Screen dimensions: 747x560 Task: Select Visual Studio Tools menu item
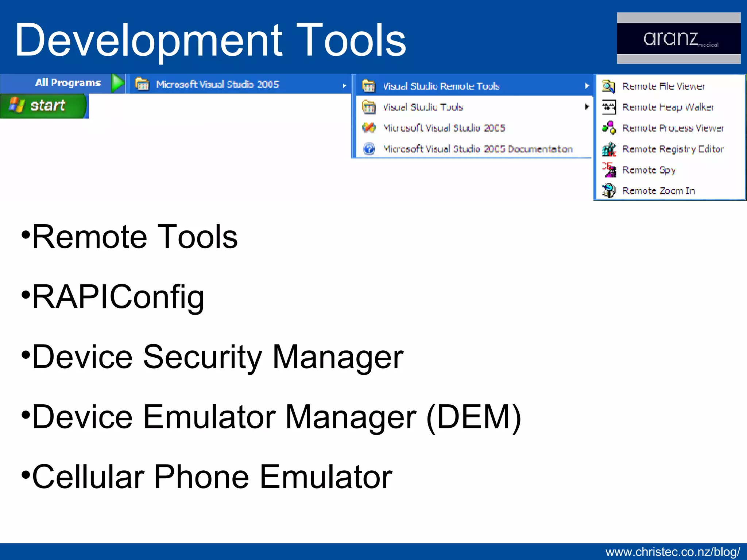[474, 107]
